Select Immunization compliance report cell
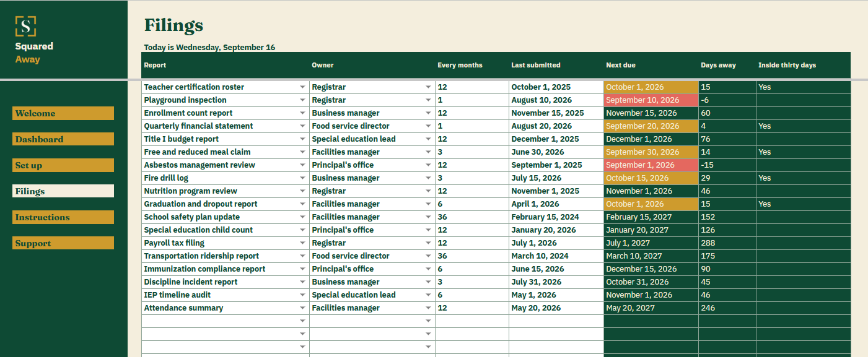 click(x=226, y=269)
